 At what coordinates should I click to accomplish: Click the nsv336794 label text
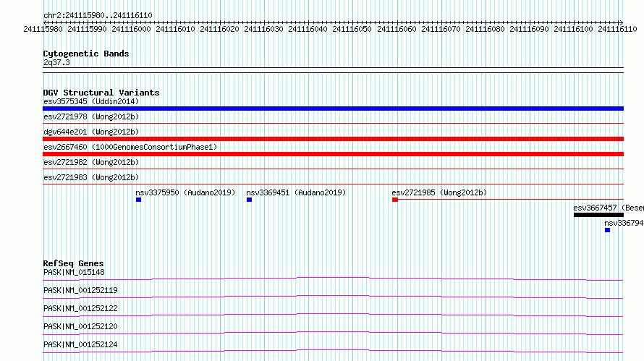(x=624, y=223)
